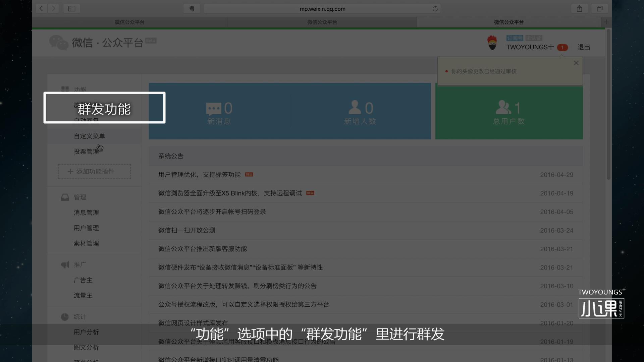
Task: Click the 添加功能插件 dashed button
Action: coord(94,171)
